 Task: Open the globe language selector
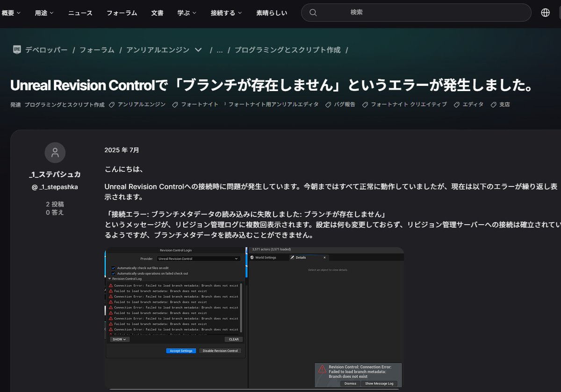(545, 13)
